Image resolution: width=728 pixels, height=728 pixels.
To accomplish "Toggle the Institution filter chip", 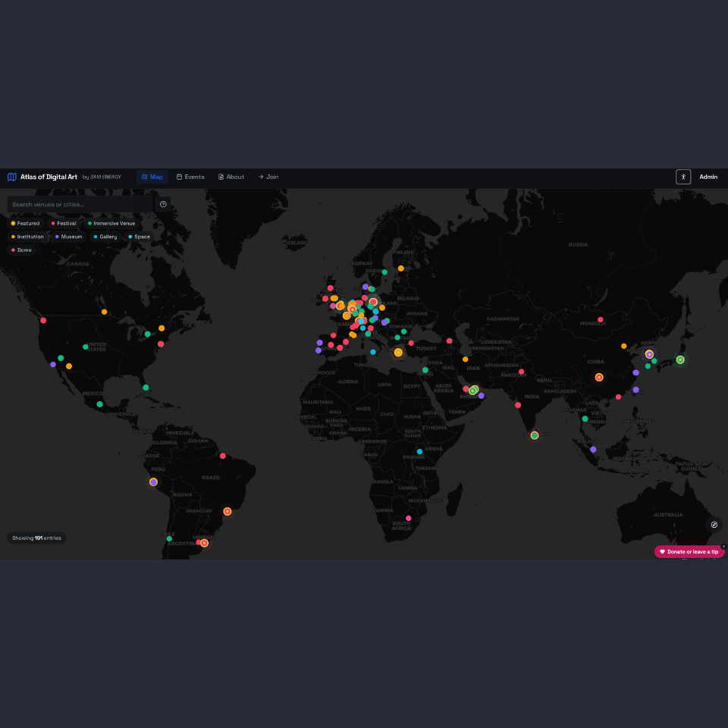I will click(27, 237).
